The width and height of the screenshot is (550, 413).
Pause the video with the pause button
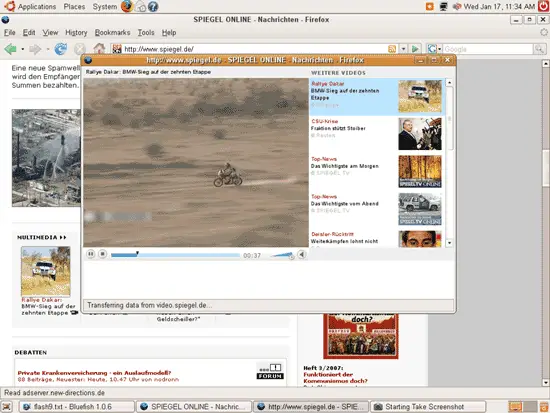[x=91, y=254]
